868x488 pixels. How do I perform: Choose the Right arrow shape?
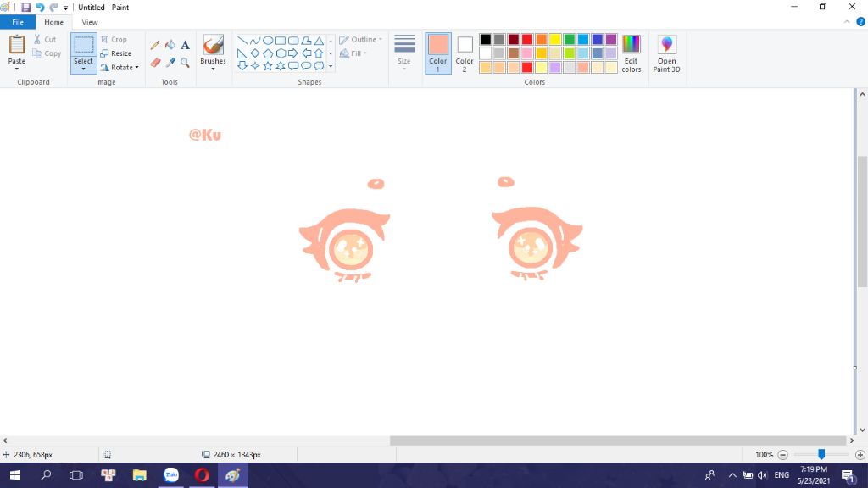tap(292, 53)
